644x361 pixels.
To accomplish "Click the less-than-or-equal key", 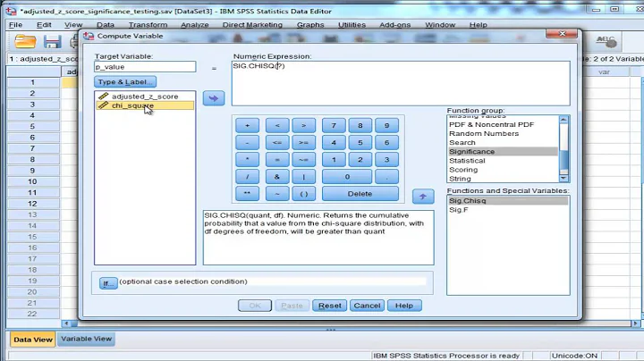I will point(277,142).
